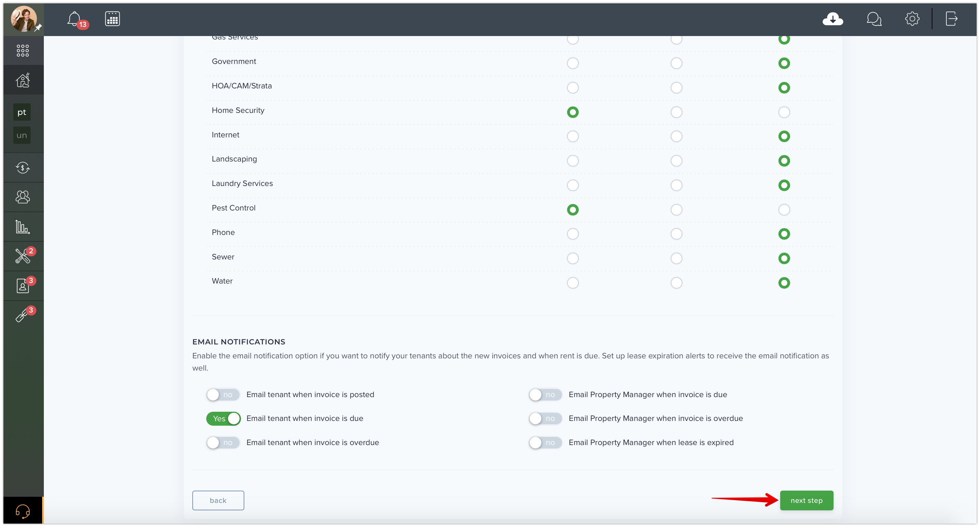980x527 pixels.
Task: Select first column option for Laundry Services
Action: (x=573, y=185)
